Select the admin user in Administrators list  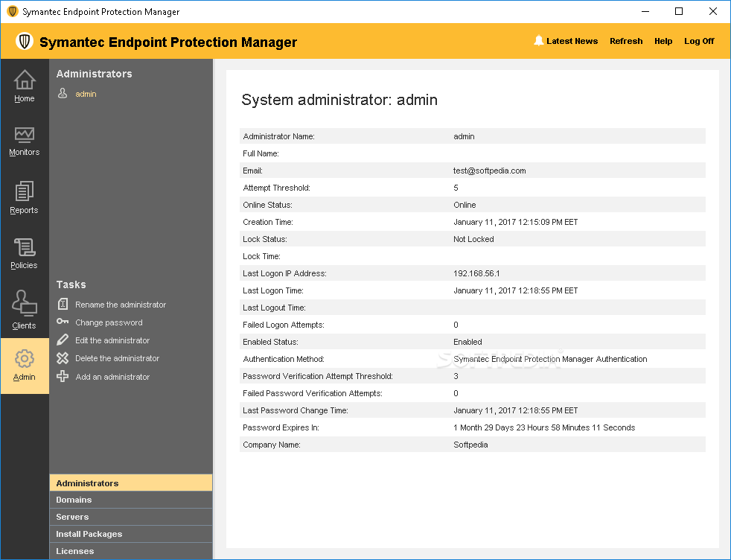click(86, 94)
